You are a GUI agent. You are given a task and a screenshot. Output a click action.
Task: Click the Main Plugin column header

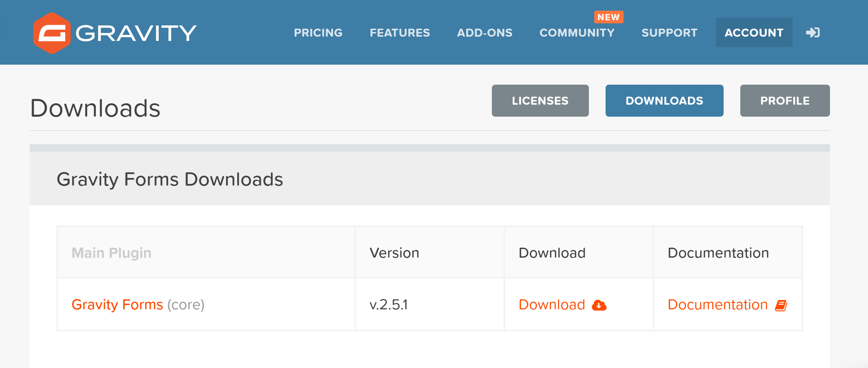111,253
